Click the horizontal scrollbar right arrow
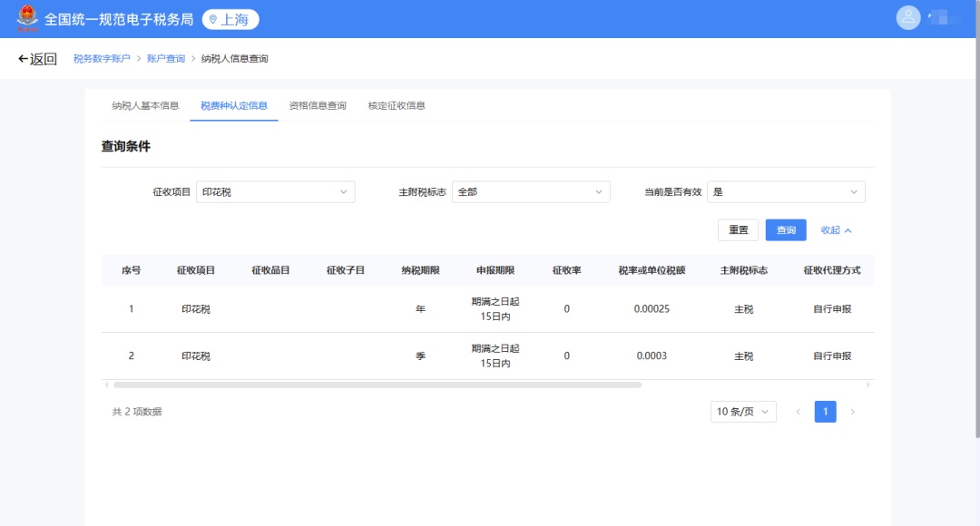 [867, 385]
